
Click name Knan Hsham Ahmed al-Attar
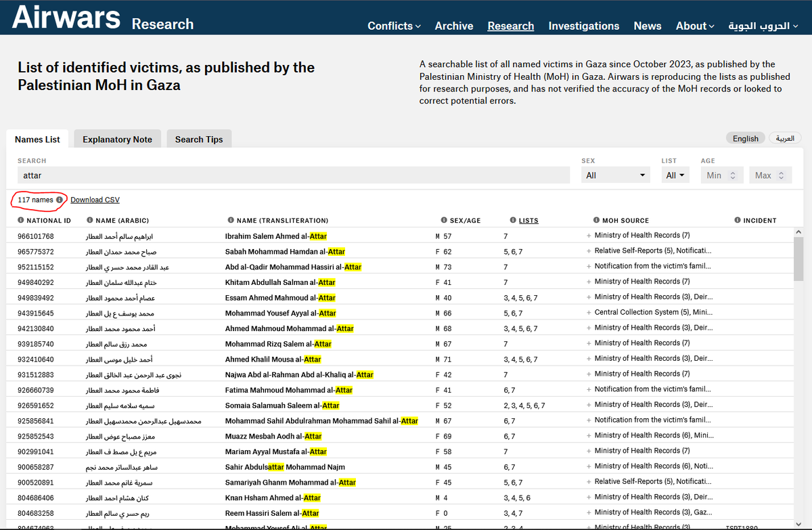(273, 498)
